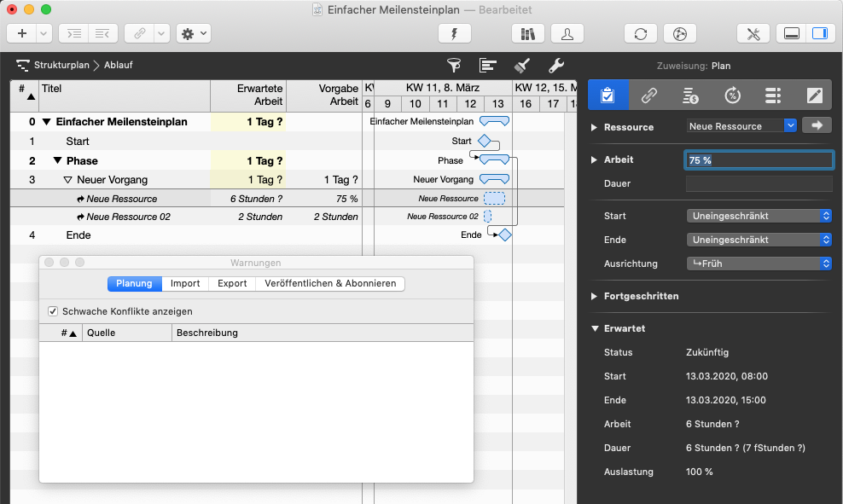The height and width of the screenshot is (504, 843).
Task: Toggle the bottom panel view button
Action: coord(792,33)
